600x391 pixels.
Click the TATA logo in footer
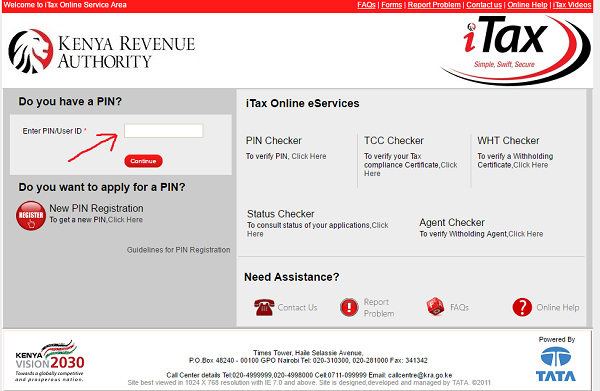(556, 365)
